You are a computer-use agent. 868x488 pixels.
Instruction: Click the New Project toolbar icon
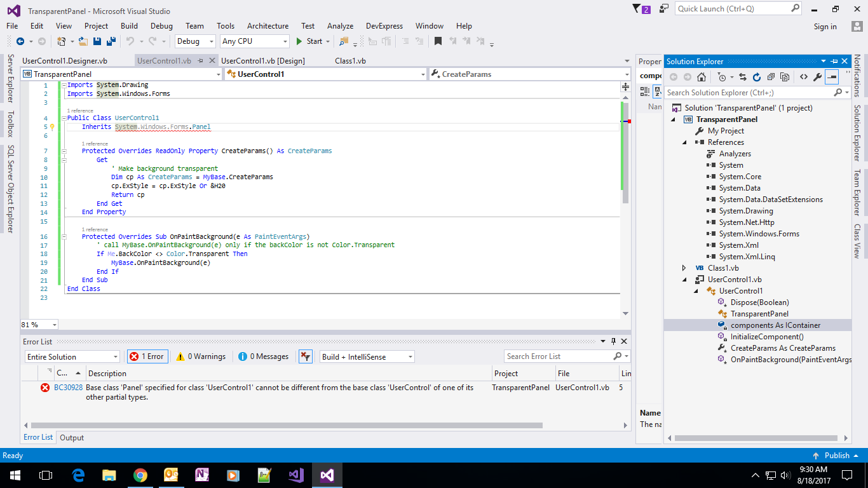[x=62, y=41]
